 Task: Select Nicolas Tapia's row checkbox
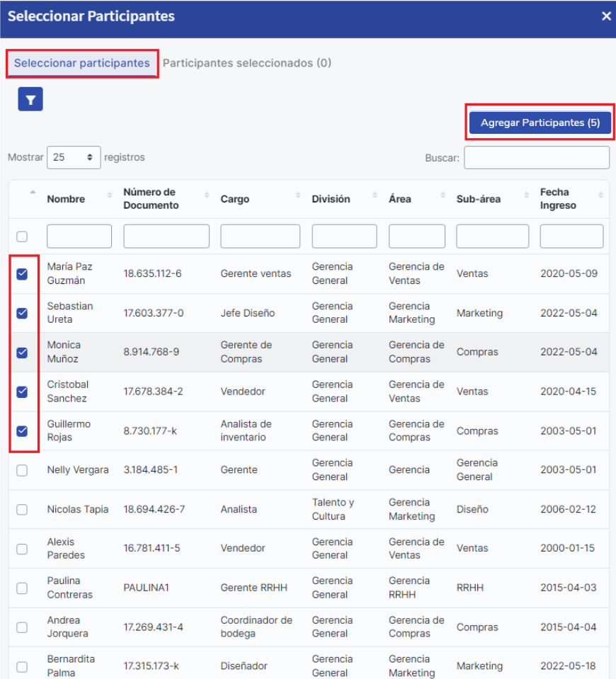tap(22, 510)
